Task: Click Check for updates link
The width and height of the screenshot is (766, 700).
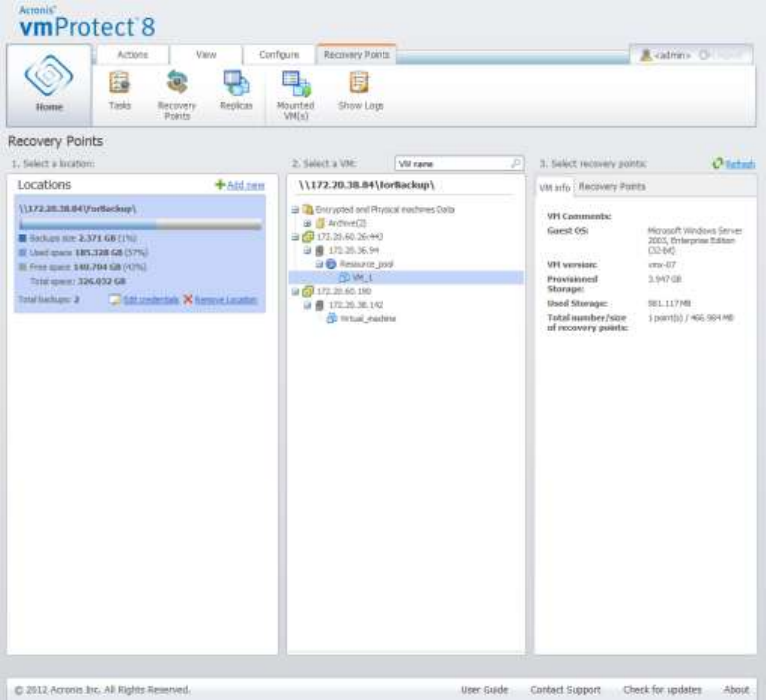Action: pyautogui.click(x=662, y=690)
